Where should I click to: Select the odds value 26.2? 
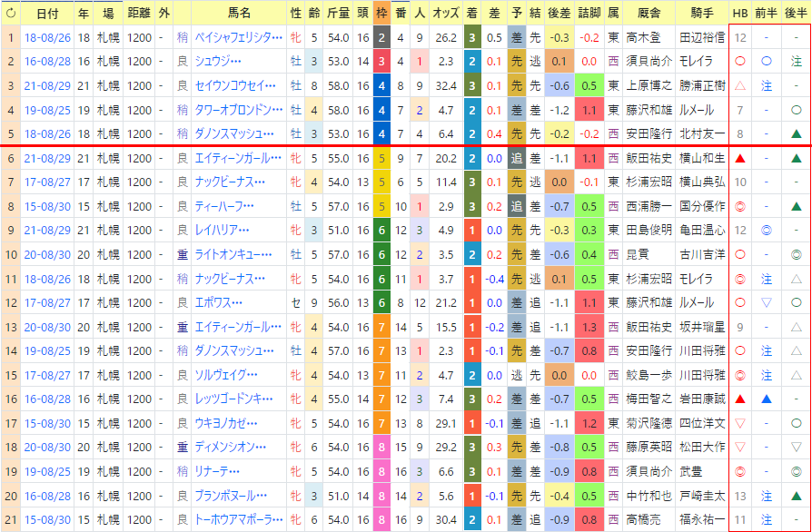pos(446,38)
